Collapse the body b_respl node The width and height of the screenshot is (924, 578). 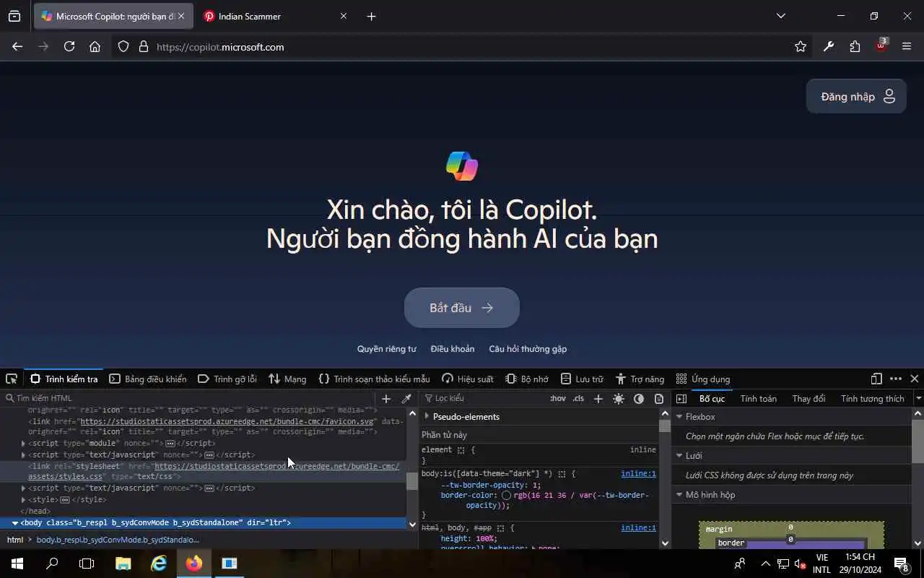click(14, 522)
